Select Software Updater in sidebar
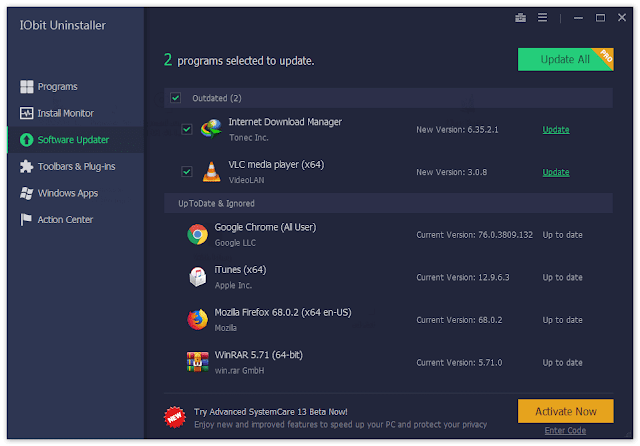The width and height of the screenshot is (640, 446). (76, 140)
